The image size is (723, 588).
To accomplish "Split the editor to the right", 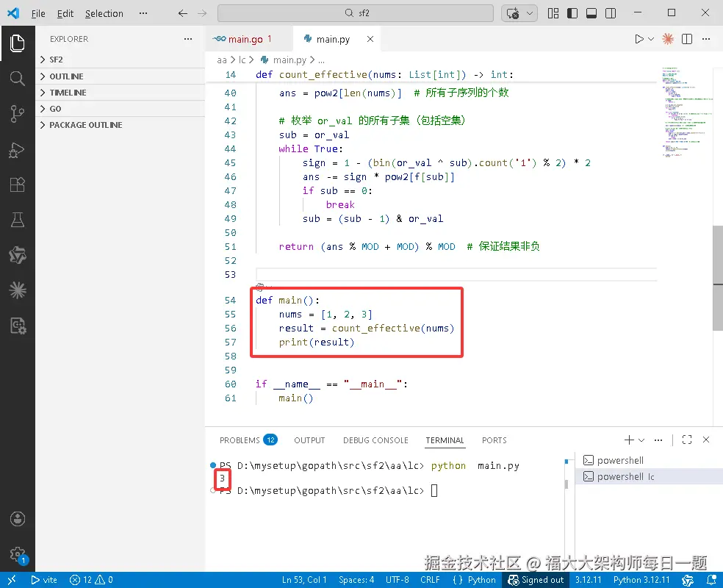I will click(687, 39).
